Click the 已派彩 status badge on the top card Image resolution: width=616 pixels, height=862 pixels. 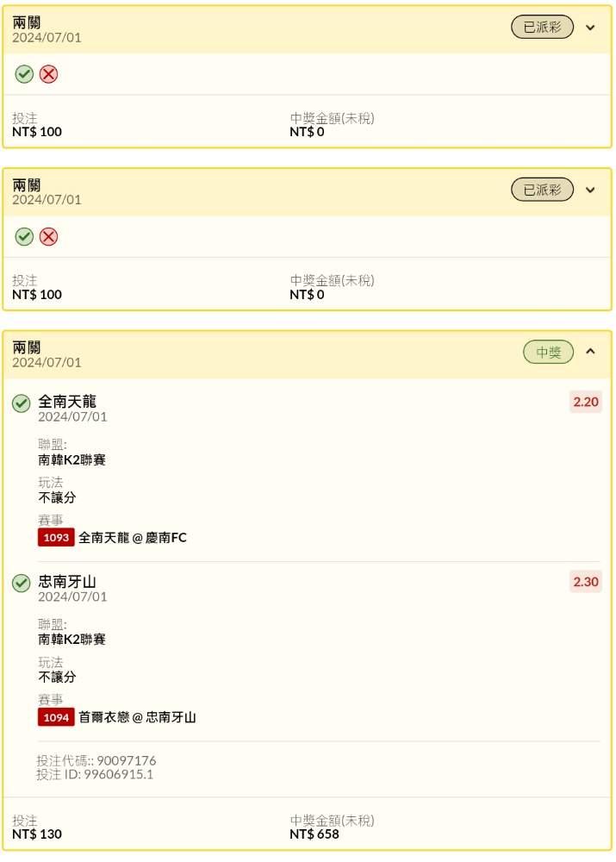click(x=542, y=28)
